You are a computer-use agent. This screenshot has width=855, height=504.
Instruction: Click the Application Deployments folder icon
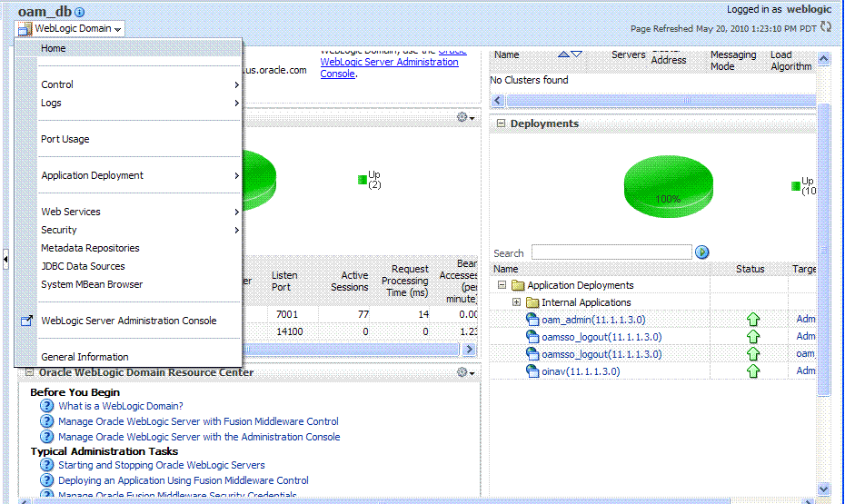[518, 285]
